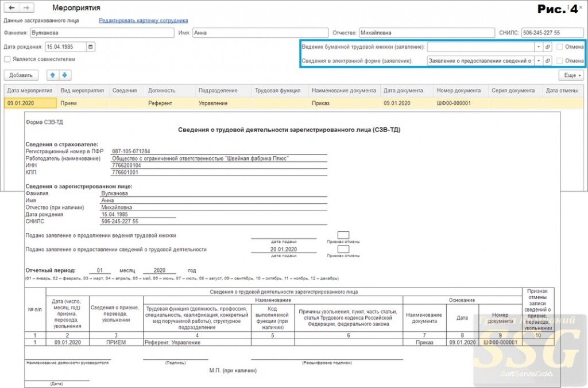Viewport: 588px width, 388px height.
Task: Click the Ведение бумажной трудовой книжки field
Action: pyautogui.click(x=481, y=47)
